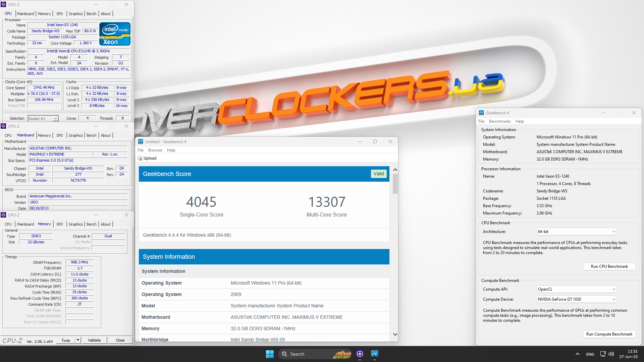
Task: Click the scroll-up arrow in Geekbench results
Action: [395, 170]
